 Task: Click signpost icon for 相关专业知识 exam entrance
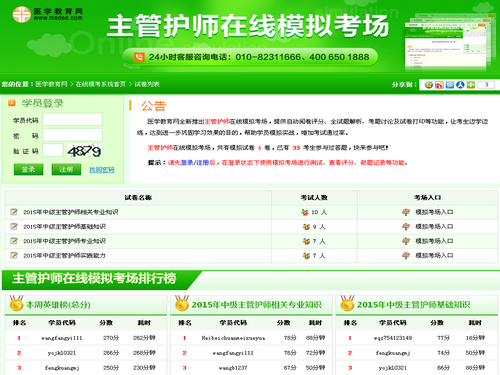pyautogui.click(x=406, y=212)
